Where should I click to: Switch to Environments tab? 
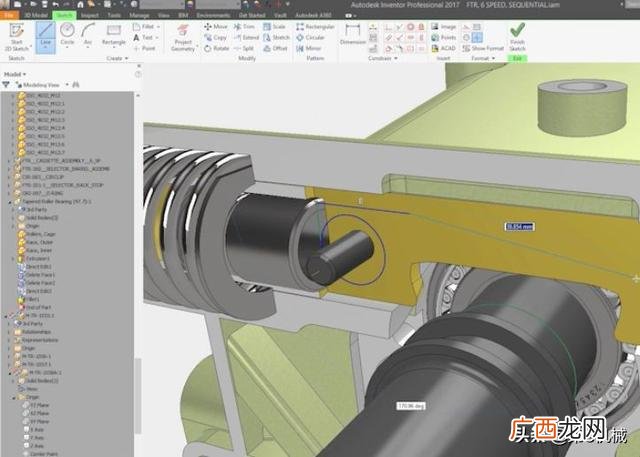[213, 16]
